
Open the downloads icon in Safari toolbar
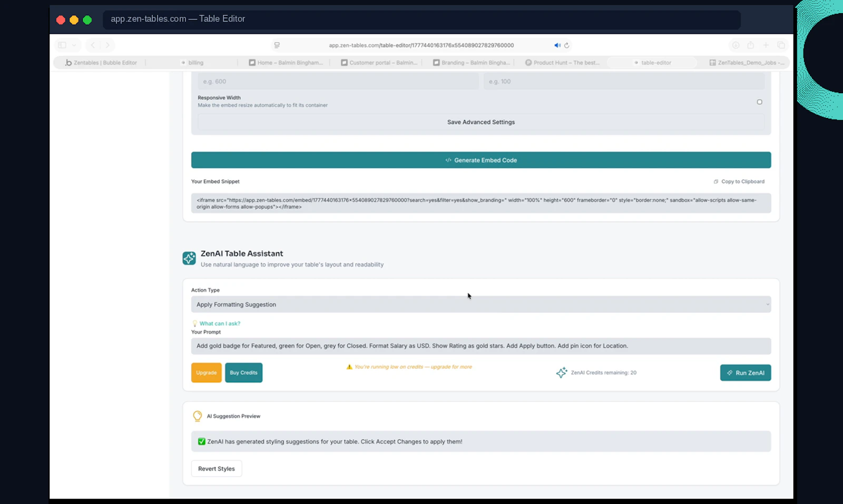coord(736,45)
